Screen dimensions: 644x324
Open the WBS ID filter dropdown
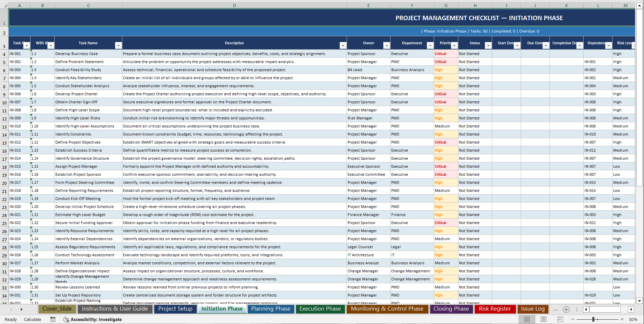(x=51, y=46)
